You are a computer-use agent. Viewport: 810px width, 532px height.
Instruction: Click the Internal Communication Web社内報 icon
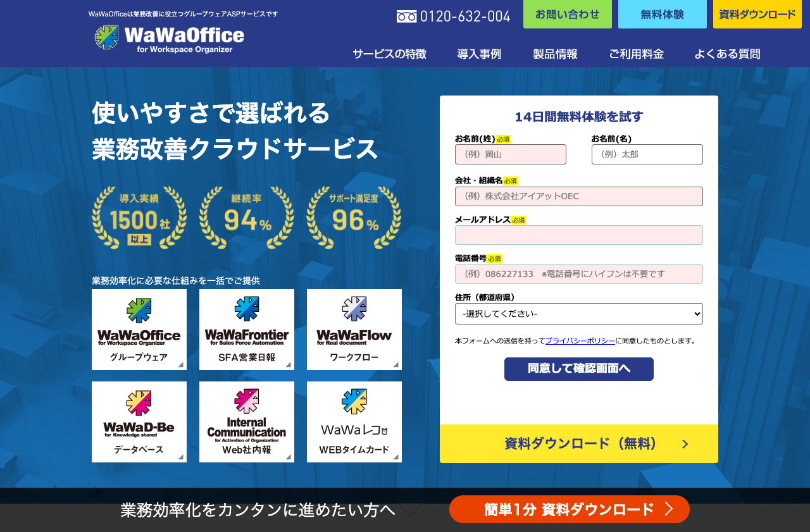[x=247, y=422]
